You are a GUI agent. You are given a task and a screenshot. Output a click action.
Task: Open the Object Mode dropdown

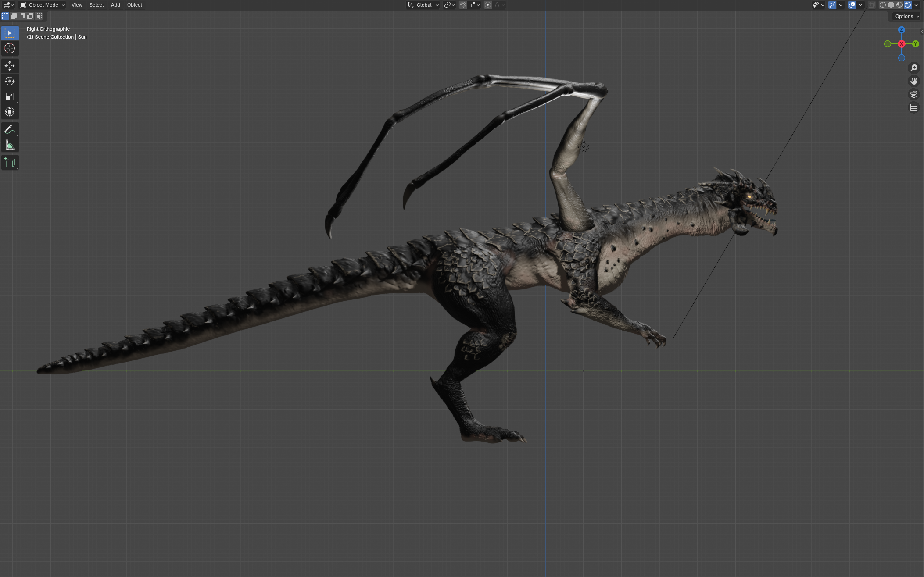tap(42, 5)
